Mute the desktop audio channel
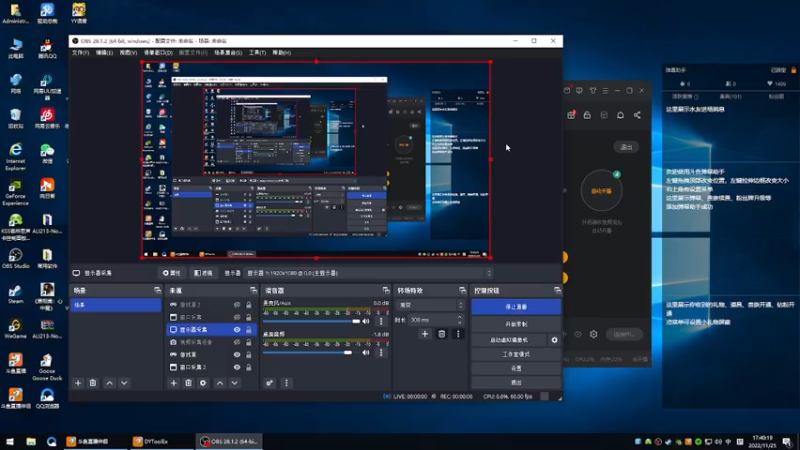800x450 pixels. pos(366,353)
